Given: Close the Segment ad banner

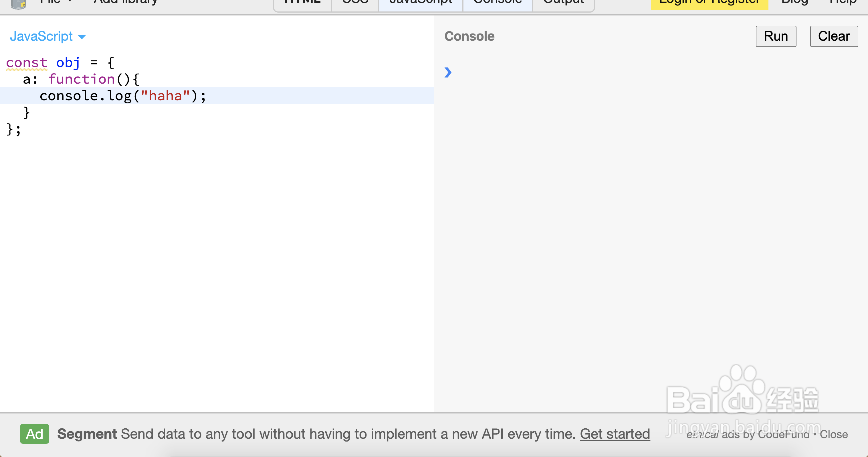Looking at the screenshot, I should pyautogui.click(x=834, y=434).
